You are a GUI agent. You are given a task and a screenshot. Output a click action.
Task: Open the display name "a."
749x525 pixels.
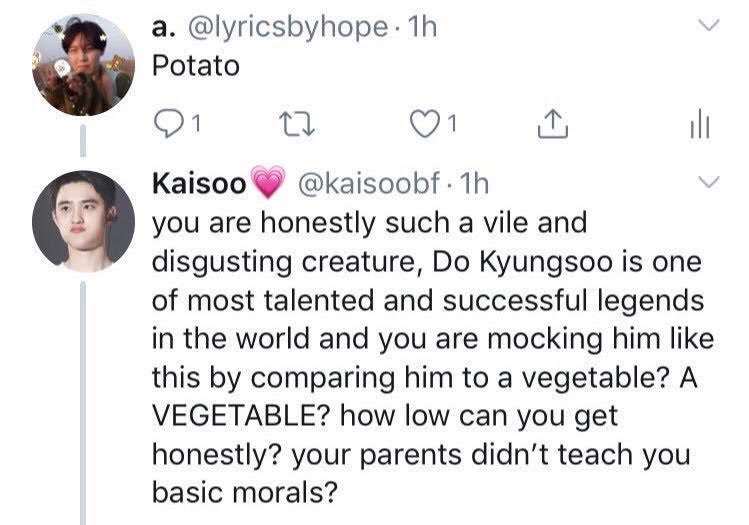(164, 27)
